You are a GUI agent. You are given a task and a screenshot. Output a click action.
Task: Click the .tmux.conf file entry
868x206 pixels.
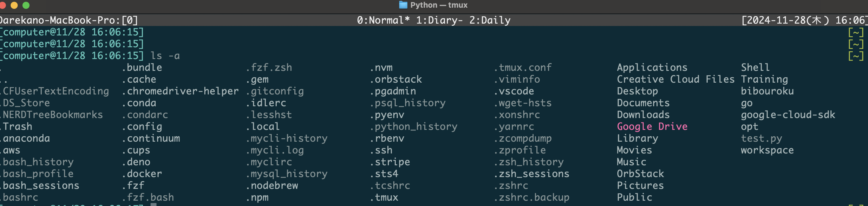pos(523,67)
